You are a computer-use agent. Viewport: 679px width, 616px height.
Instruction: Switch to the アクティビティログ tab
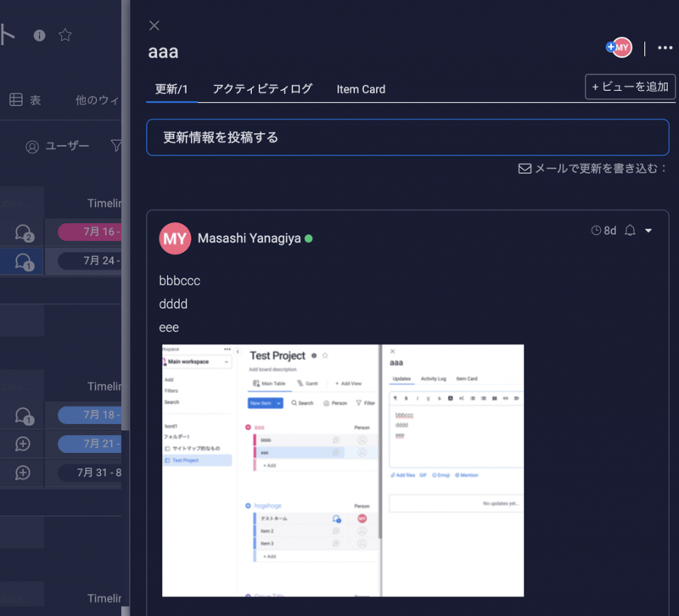tap(262, 88)
